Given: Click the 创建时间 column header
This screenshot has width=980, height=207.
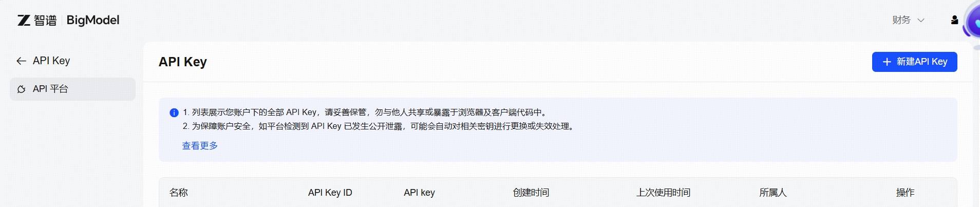Looking at the screenshot, I should [531, 193].
